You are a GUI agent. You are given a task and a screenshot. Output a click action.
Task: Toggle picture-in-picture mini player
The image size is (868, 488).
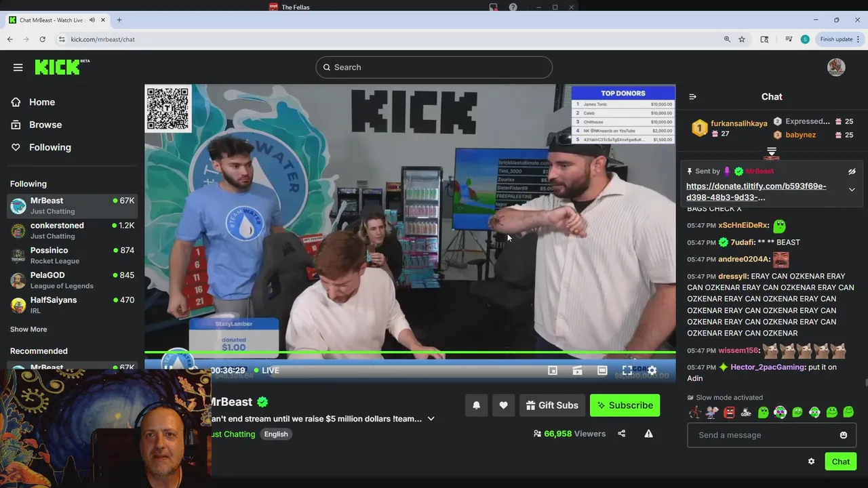tap(553, 370)
